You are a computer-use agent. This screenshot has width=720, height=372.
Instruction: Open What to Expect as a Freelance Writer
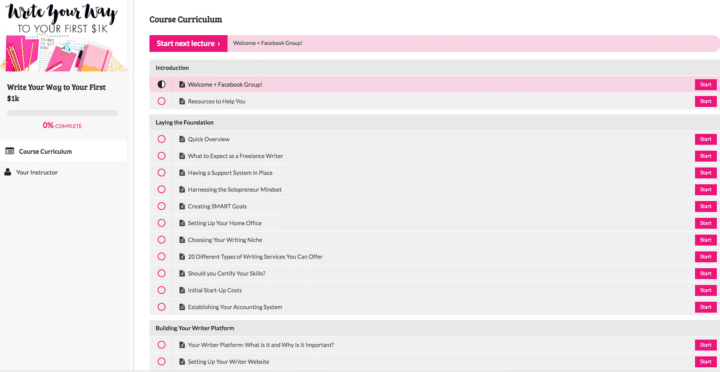click(x=235, y=156)
